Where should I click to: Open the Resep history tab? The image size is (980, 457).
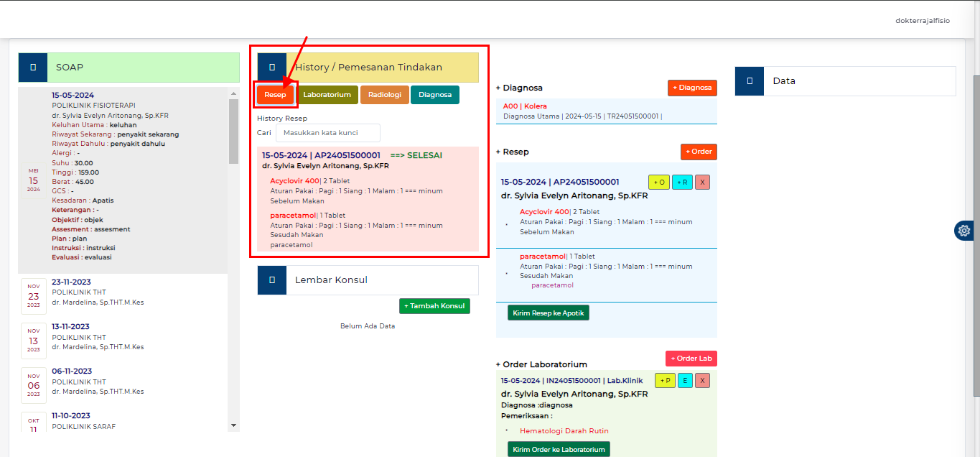(275, 95)
